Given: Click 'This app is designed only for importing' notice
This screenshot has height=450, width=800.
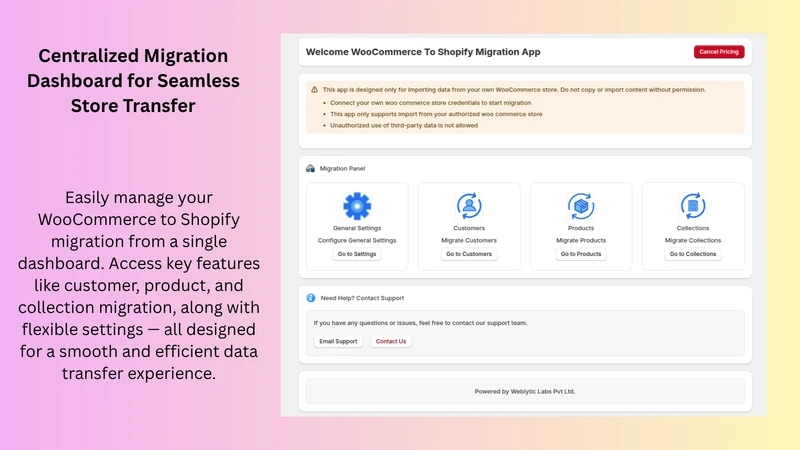Looking at the screenshot, I should point(514,90).
